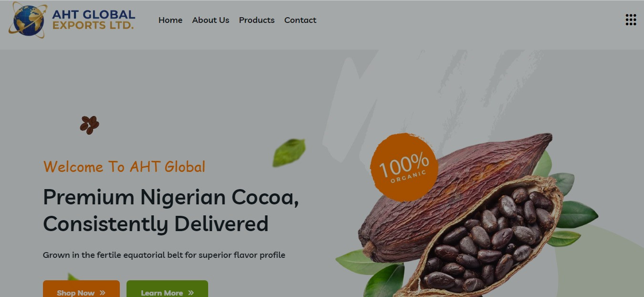Go to the Home page
This screenshot has height=297, width=644.
170,20
